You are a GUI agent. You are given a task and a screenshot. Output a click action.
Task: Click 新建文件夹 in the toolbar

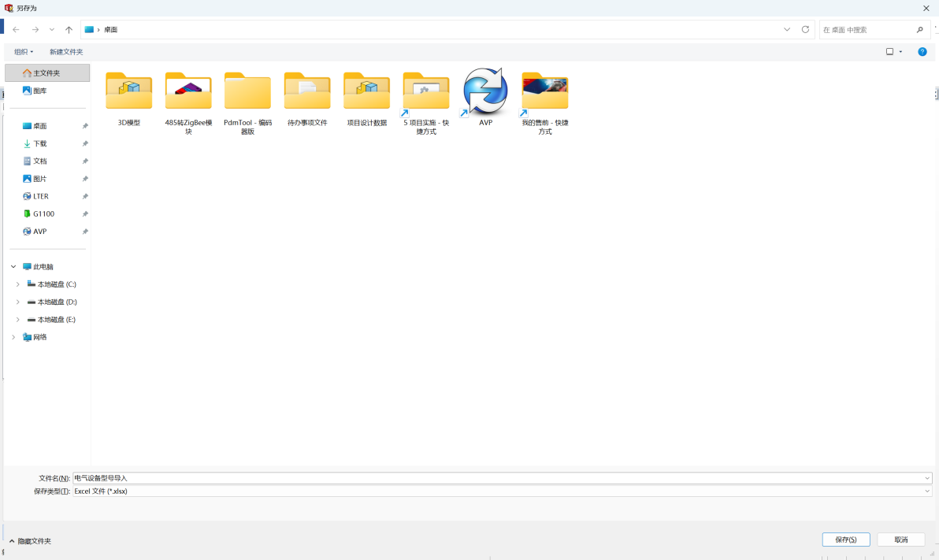[66, 52]
